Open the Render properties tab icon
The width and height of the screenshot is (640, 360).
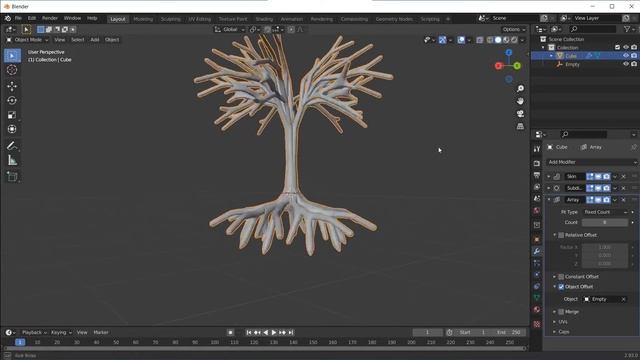[537, 163]
